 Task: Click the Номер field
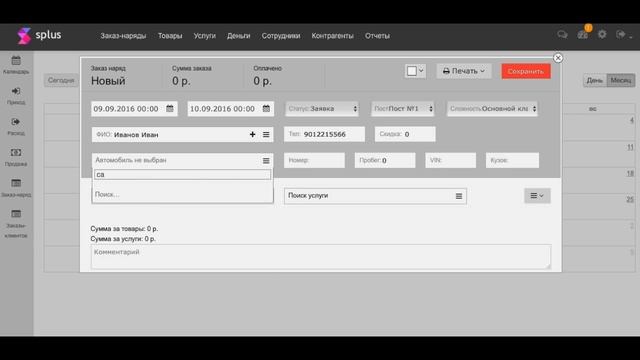coord(314,160)
